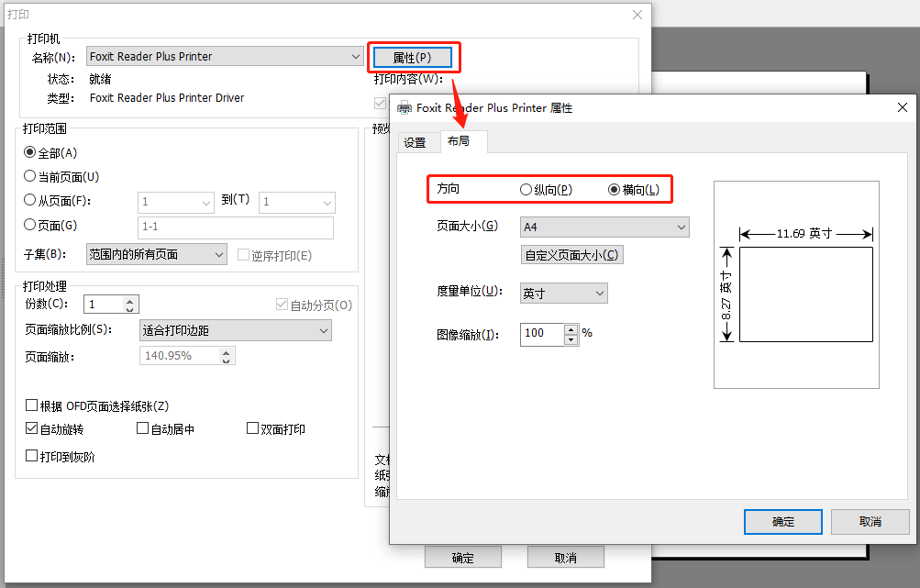Screen dimensions: 920x588
Task: Enable the 双面打印 duplex checkbox
Action: (253, 428)
